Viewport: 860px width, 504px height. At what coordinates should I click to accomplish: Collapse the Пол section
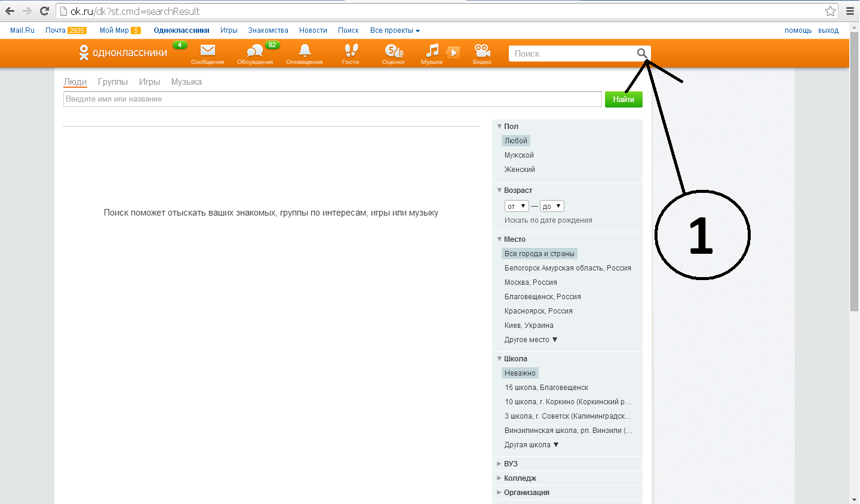pos(508,127)
